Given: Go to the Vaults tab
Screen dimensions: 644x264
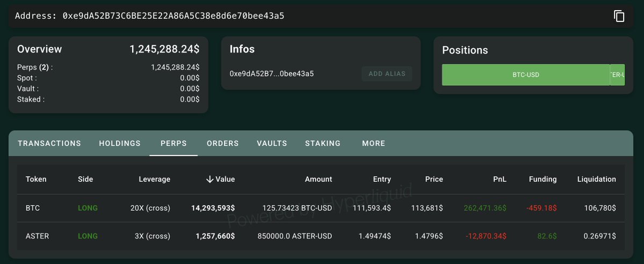Looking at the screenshot, I should pyautogui.click(x=272, y=143).
